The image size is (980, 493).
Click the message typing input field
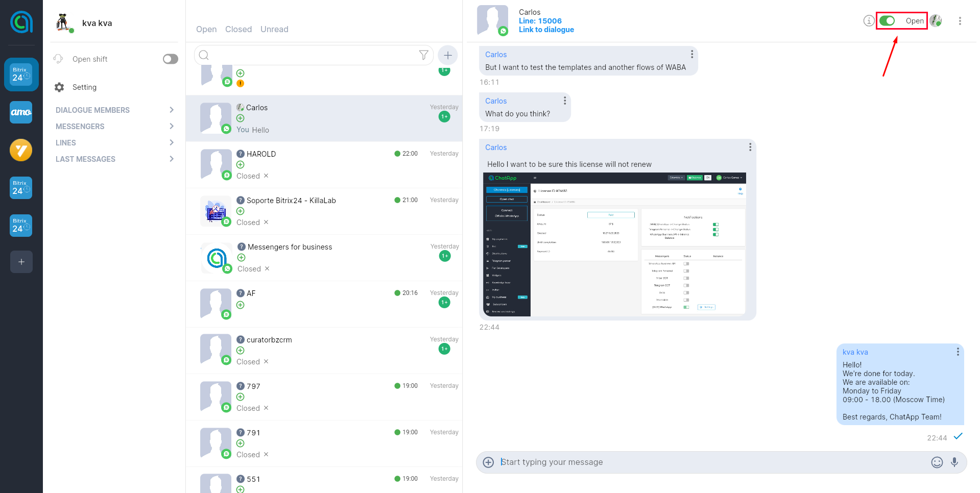click(710, 462)
